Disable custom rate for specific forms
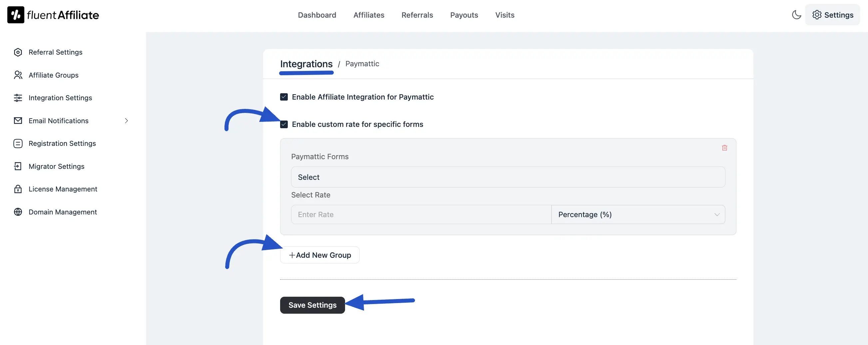Viewport: 868px width, 345px height. 284,124
